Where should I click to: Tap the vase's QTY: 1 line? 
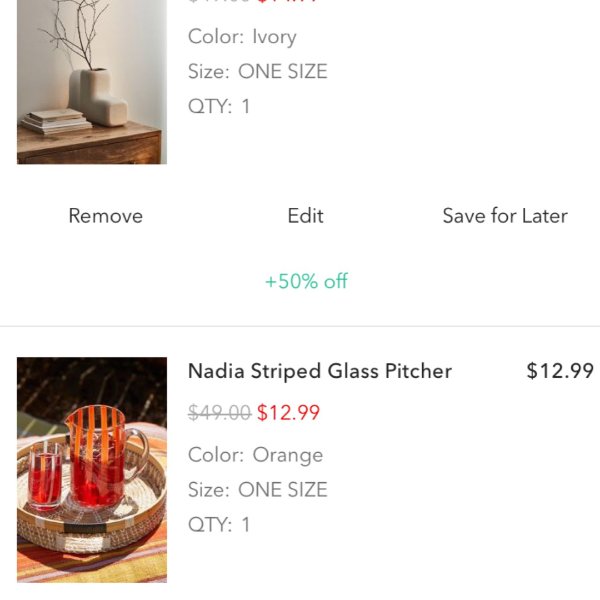click(x=219, y=106)
